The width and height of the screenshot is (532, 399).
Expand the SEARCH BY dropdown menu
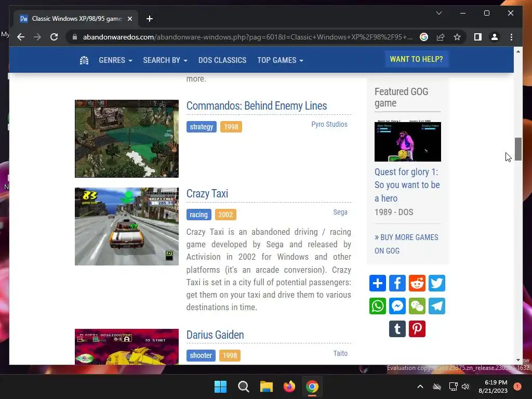[165, 60]
